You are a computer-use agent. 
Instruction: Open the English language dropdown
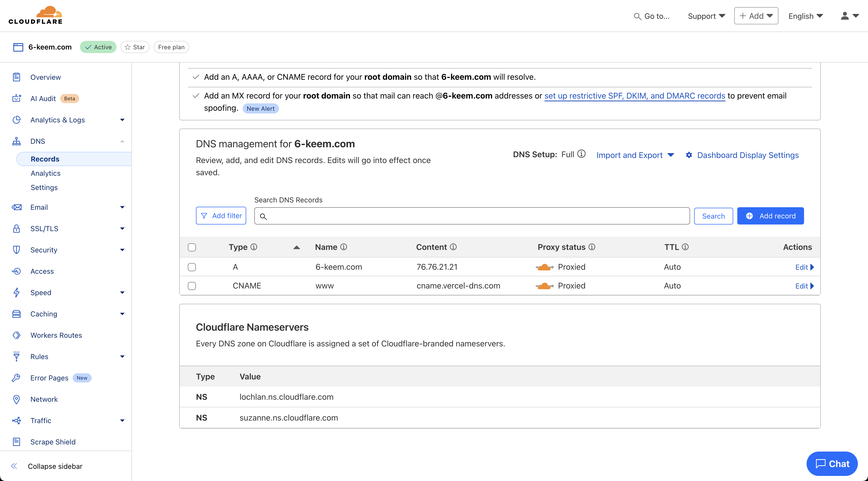pyautogui.click(x=806, y=16)
